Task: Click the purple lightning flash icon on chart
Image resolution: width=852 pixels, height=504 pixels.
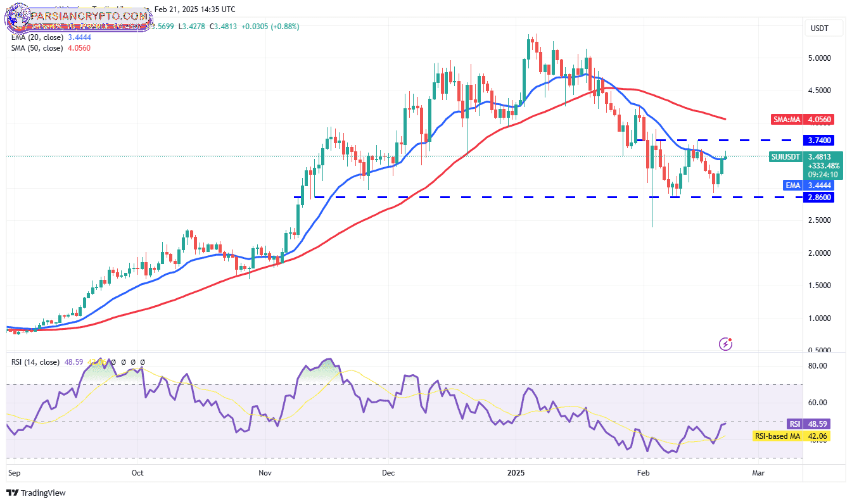Action: tap(726, 344)
